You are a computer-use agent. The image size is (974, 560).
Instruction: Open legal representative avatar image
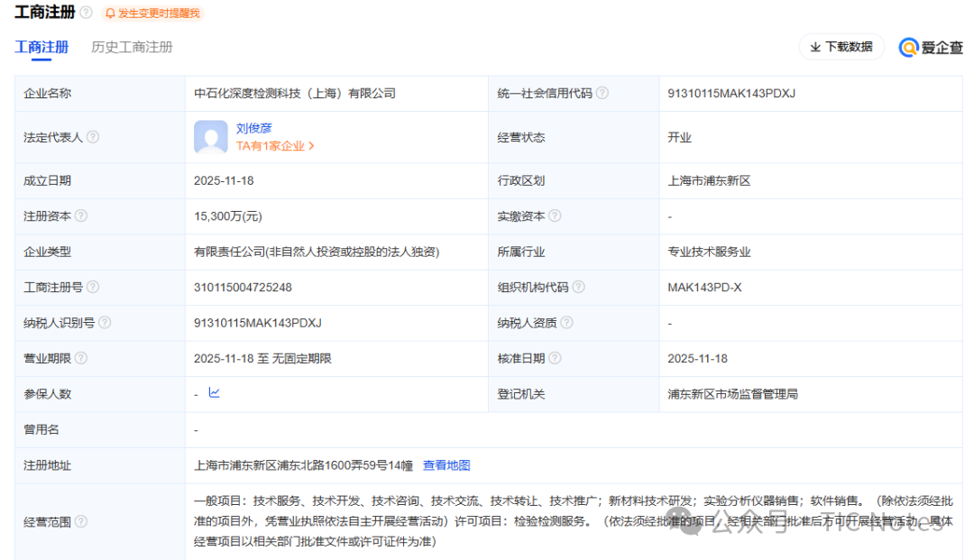coord(211,137)
